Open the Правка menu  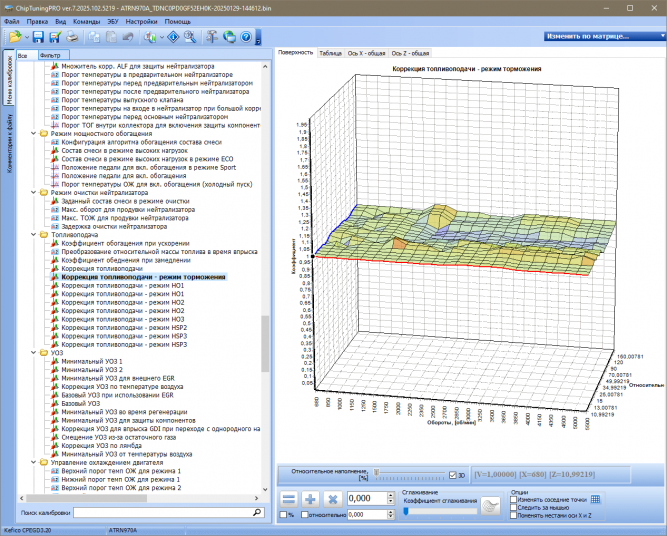tap(37, 21)
